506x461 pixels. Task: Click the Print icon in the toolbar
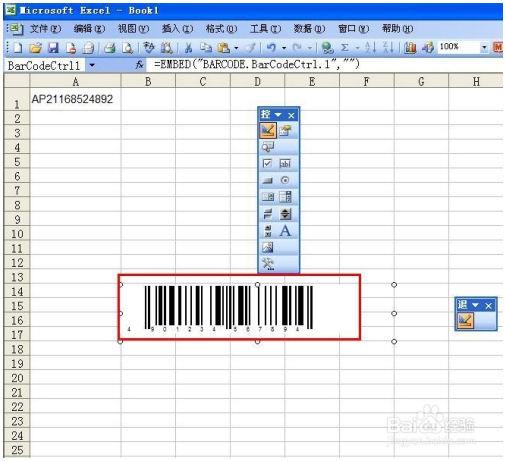coord(109,48)
